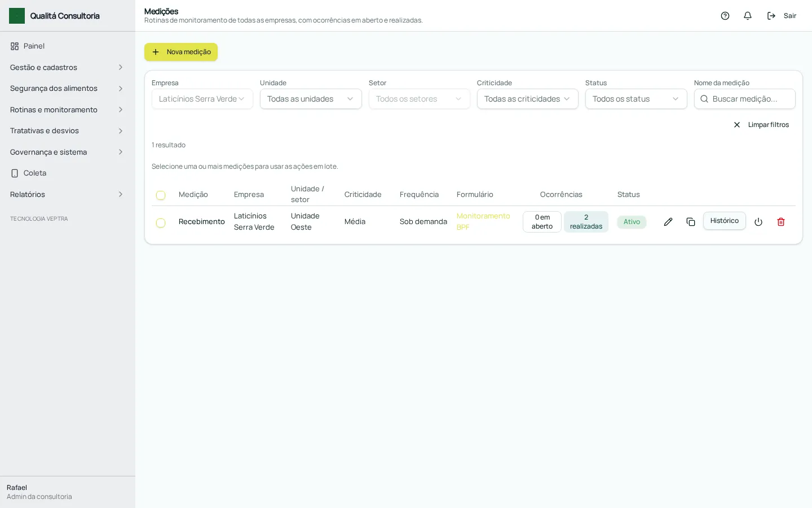Image resolution: width=812 pixels, height=508 pixels.
Task: Open the notifications bell
Action: click(748, 16)
